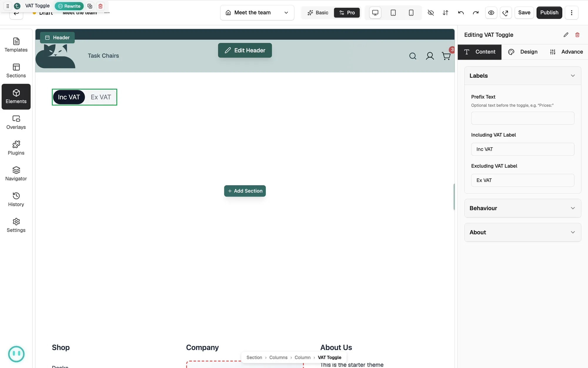This screenshot has width=588, height=368.
Task: Click the Publish button
Action: tap(549, 13)
